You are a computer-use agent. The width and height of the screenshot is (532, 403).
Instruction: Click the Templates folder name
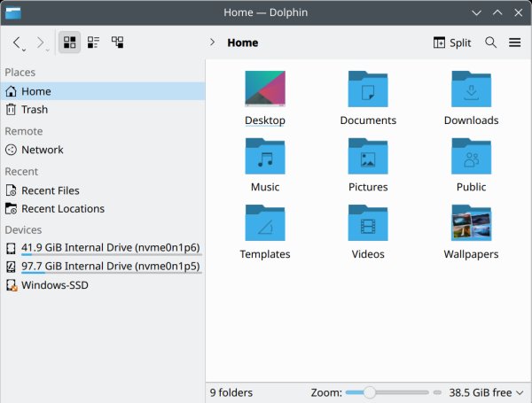point(265,254)
